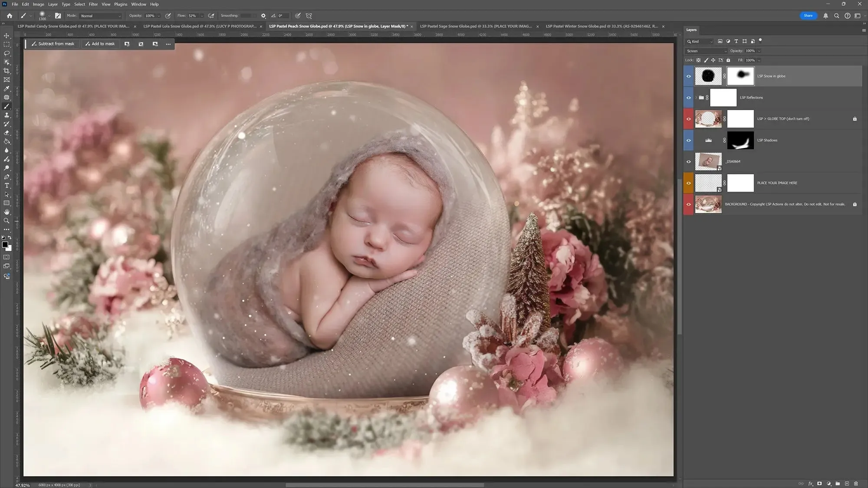The height and width of the screenshot is (488, 868).
Task: Select the Hand tool
Action: [x=7, y=212]
